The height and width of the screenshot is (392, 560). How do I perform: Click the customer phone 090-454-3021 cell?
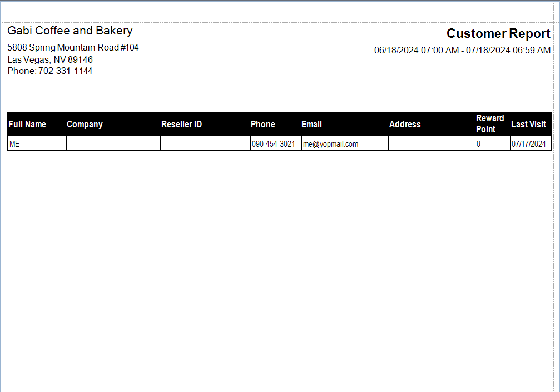click(x=274, y=144)
